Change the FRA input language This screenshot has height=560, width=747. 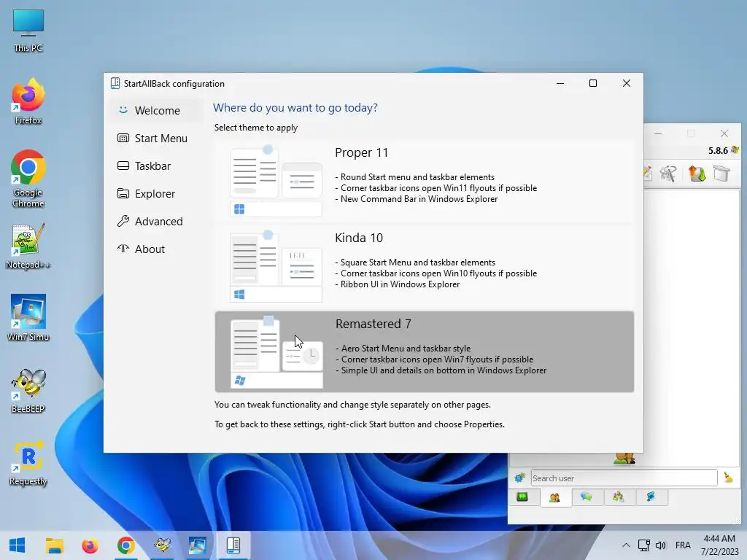point(683,545)
